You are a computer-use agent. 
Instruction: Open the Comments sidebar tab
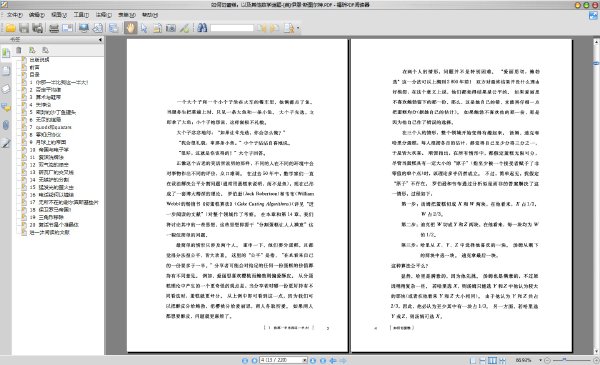pos(6,107)
